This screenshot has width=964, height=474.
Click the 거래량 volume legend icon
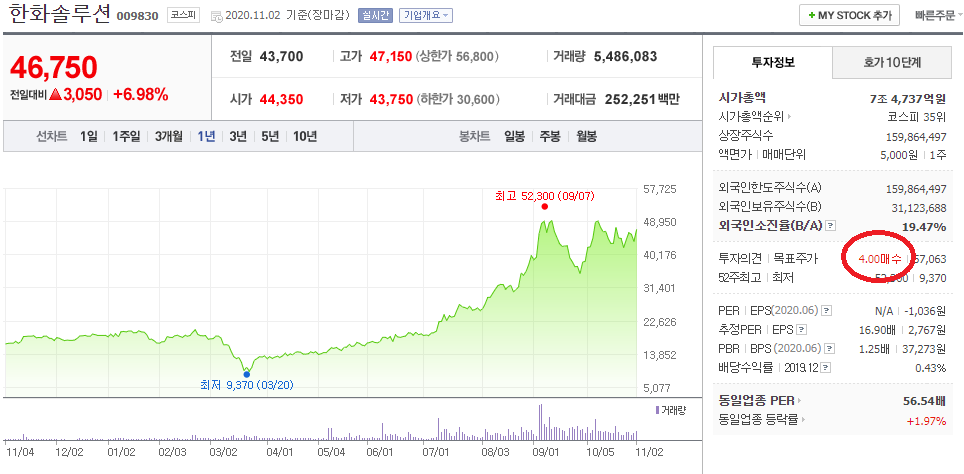(x=658, y=410)
